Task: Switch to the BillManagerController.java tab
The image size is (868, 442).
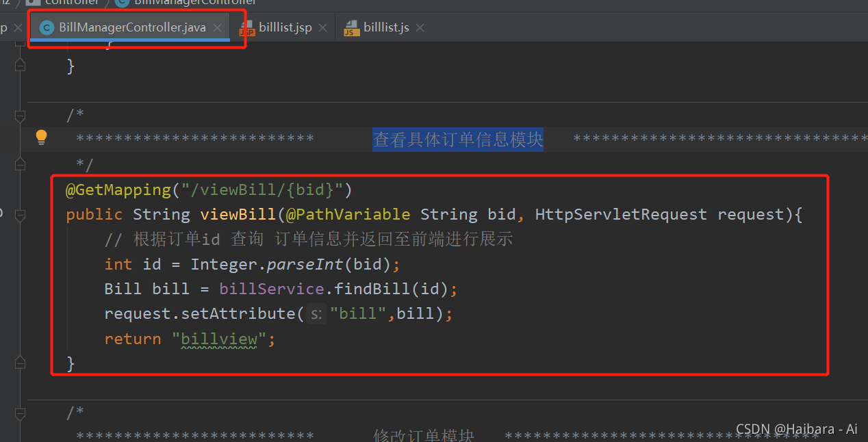Action: [x=131, y=27]
